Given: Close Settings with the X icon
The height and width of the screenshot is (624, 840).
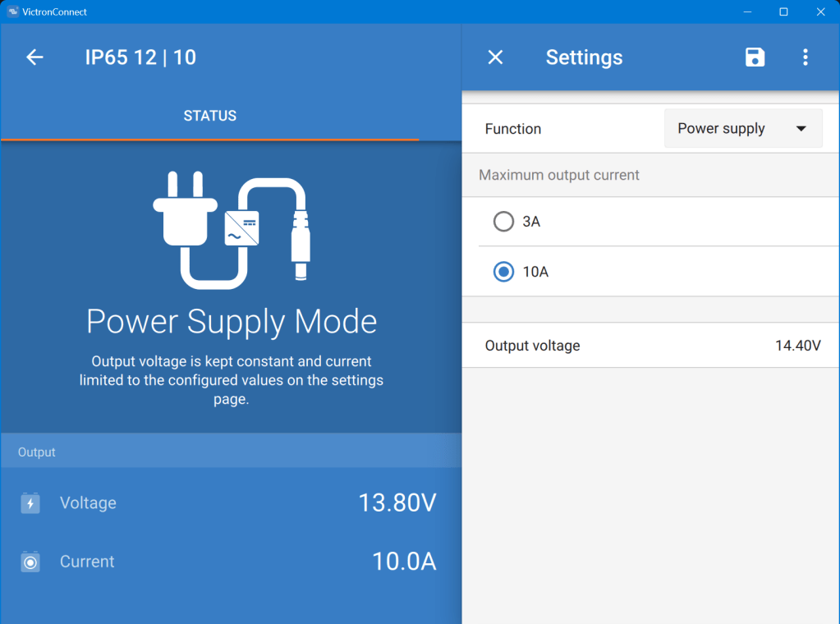Looking at the screenshot, I should click(495, 57).
